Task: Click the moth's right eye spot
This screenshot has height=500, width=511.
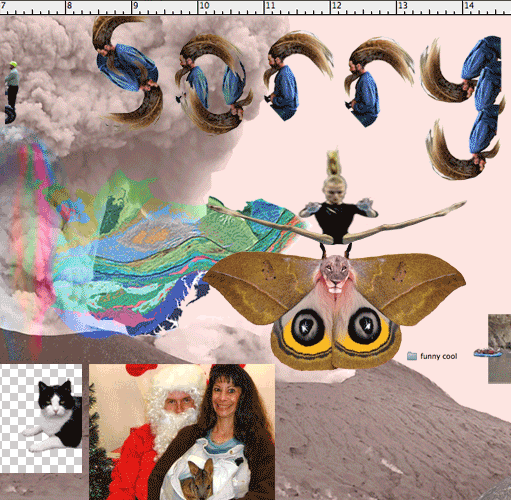Action: pyautogui.click(x=365, y=326)
